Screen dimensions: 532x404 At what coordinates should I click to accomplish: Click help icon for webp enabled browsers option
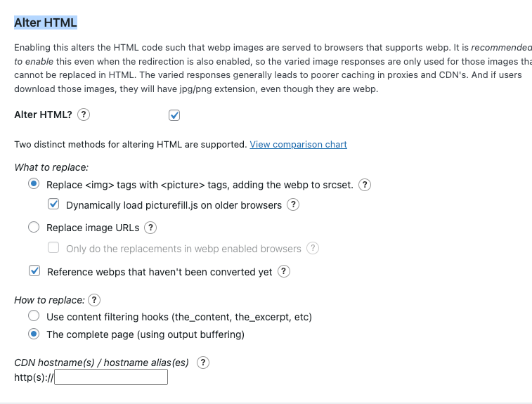[x=313, y=248]
